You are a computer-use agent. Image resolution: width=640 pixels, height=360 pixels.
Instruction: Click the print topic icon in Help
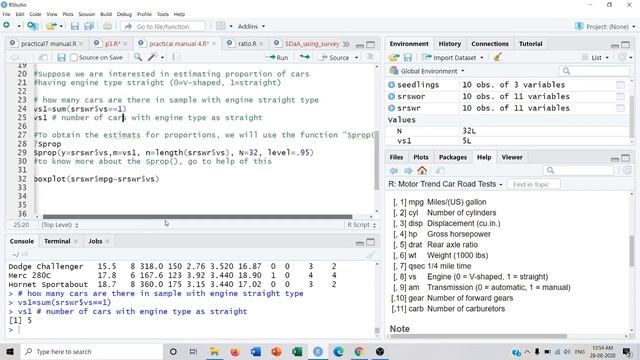440,171
